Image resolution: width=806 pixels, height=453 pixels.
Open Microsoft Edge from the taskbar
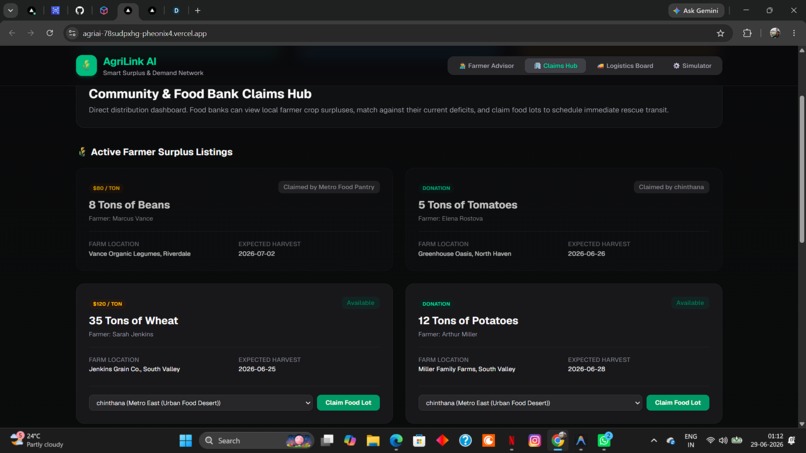(x=396, y=441)
